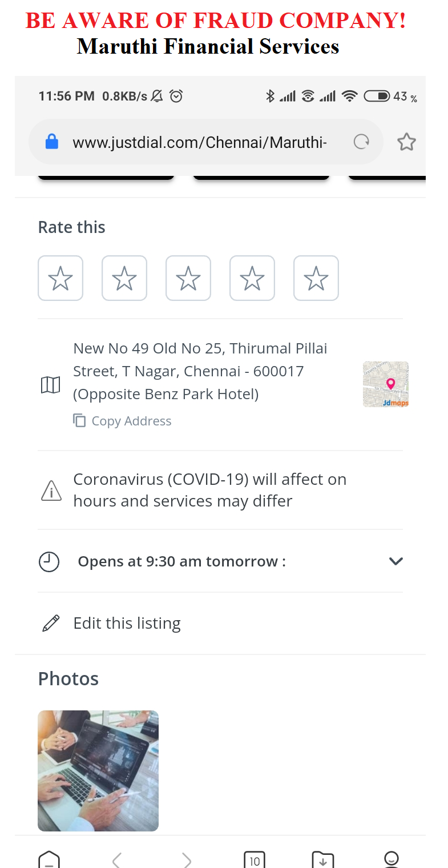Expand opening hours with the chevron

coord(395,561)
